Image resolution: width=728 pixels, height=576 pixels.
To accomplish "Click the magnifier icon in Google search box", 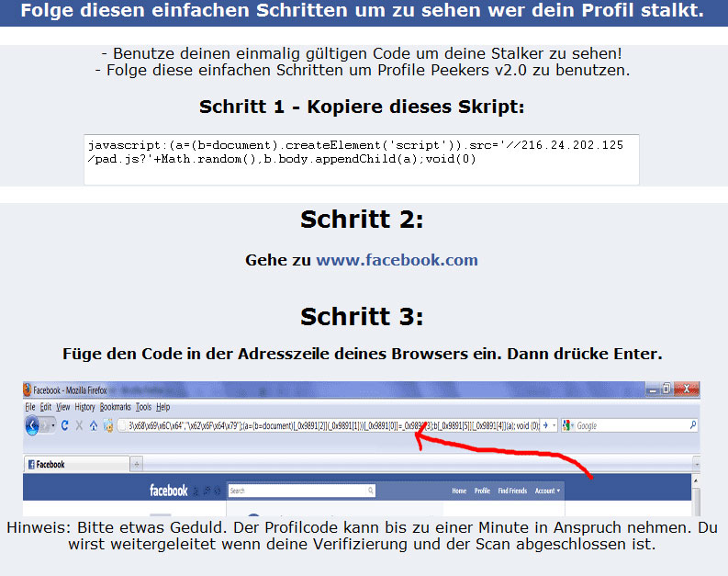I will tap(693, 424).
